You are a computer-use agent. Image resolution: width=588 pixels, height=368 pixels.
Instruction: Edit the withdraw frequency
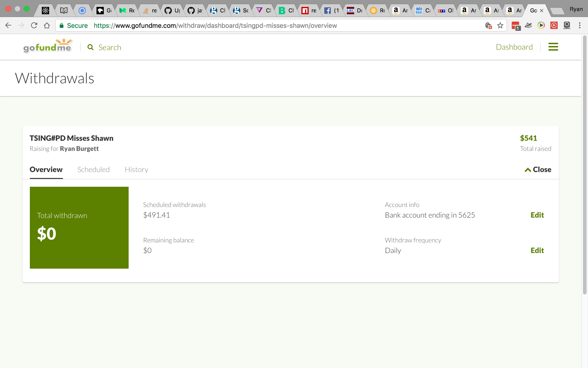pos(537,250)
